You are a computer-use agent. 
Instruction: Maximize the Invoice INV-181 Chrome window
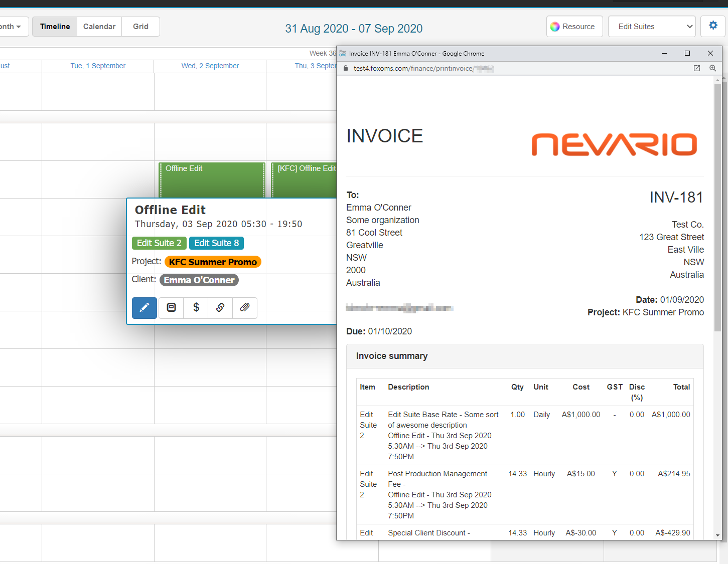pos(687,53)
